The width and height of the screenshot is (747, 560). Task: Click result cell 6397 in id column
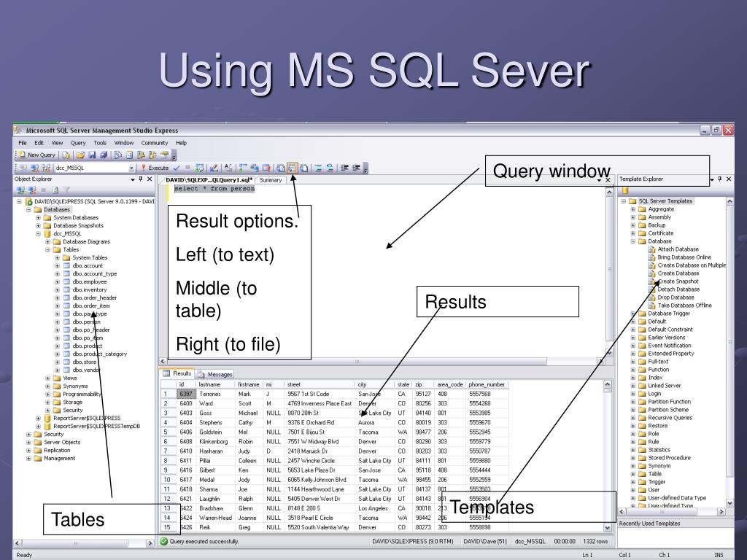186,394
